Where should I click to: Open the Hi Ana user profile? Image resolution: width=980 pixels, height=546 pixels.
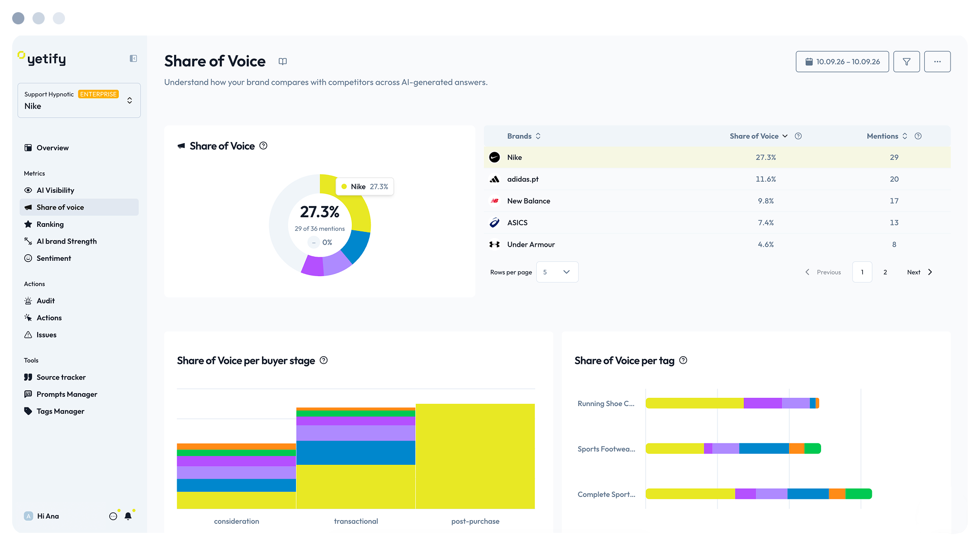click(42, 516)
